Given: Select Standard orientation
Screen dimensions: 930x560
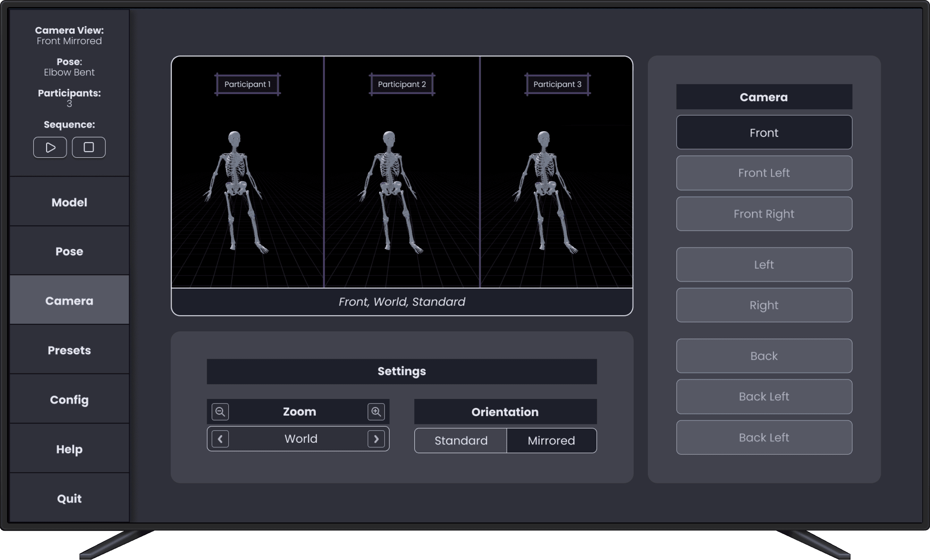Looking at the screenshot, I should pos(460,440).
